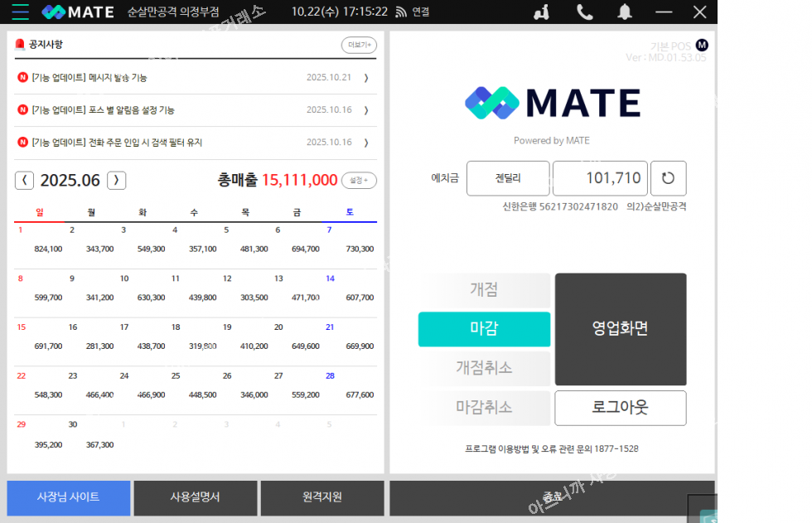Viewport: 812px width, 523px height.
Task: Go to the next month in calendar
Action: pyautogui.click(x=117, y=180)
